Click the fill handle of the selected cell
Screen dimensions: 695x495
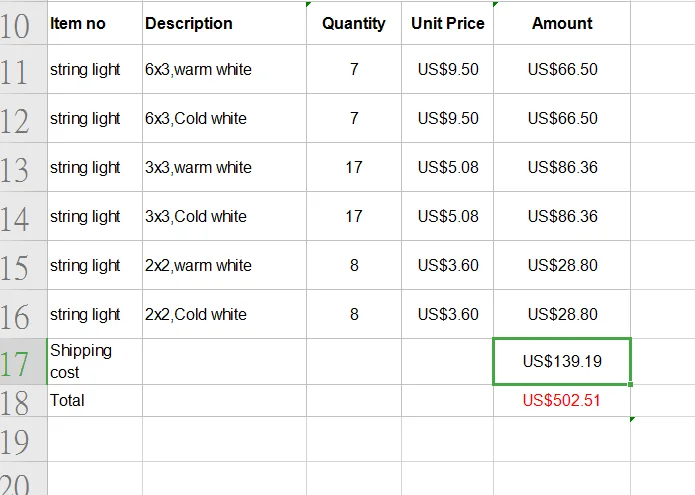click(630, 384)
